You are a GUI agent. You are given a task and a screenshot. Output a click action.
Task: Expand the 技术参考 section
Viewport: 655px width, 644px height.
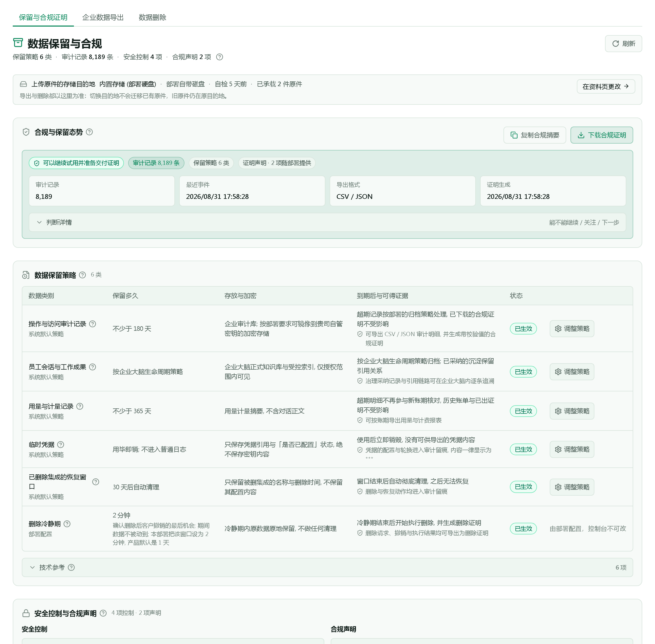click(327, 567)
